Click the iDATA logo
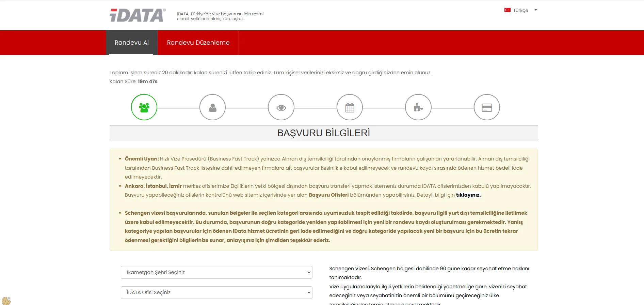 click(138, 15)
